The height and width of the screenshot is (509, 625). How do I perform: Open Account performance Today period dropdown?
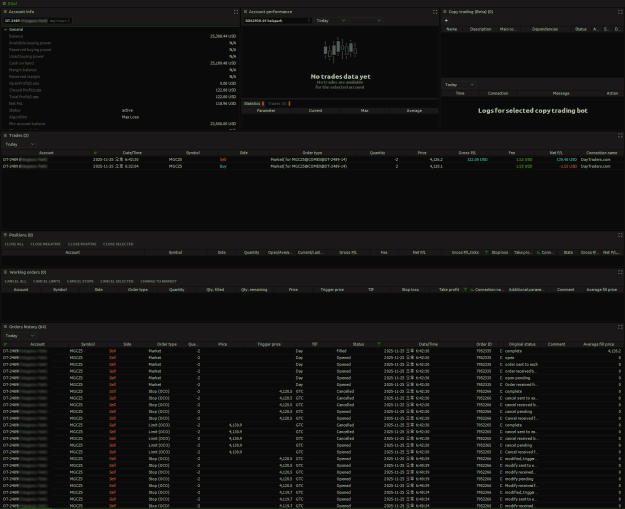pyautogui.click(x=330, y=20)
